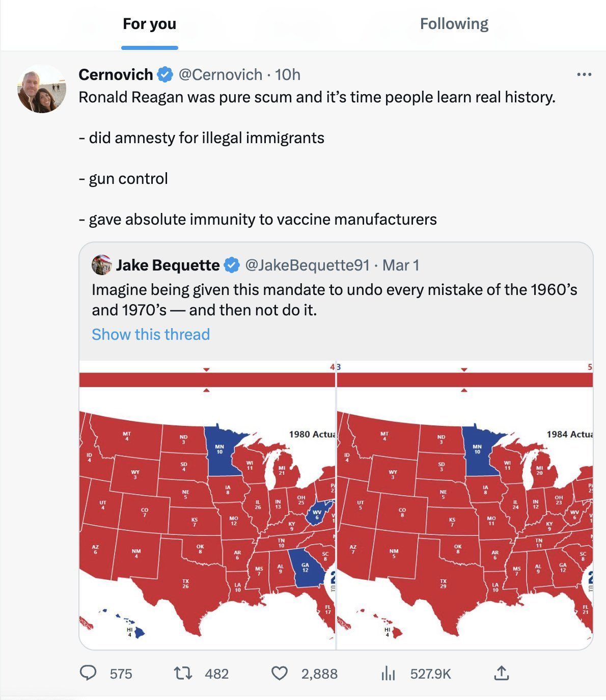Click the Mar 1 date on quoted tweet

click(401, 265)
